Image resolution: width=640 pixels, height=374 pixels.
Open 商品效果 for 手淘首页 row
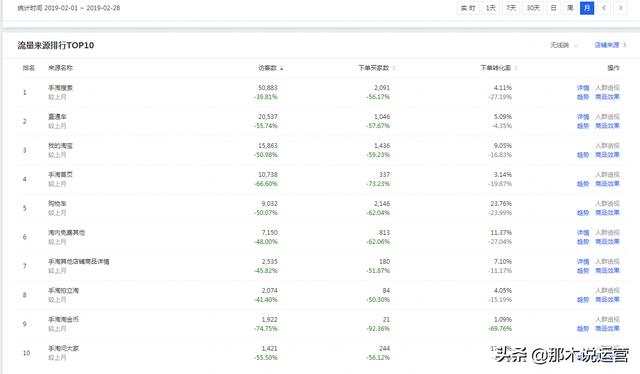(x=607, y=184)
